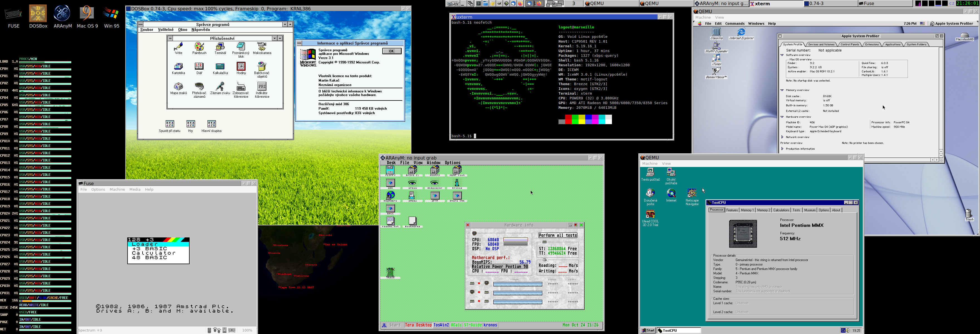980x334 pixels.
Task: Collapse the Software overview section
Action: (782, 55)
